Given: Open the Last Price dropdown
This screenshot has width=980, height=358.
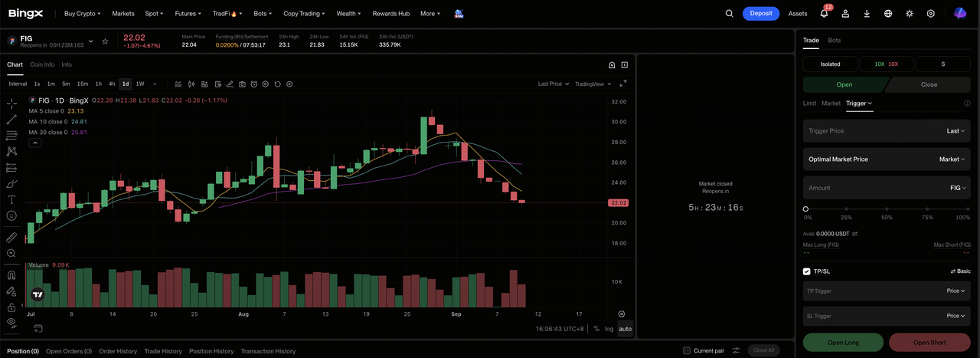Looking at the screenshot, I should (553, 84).
